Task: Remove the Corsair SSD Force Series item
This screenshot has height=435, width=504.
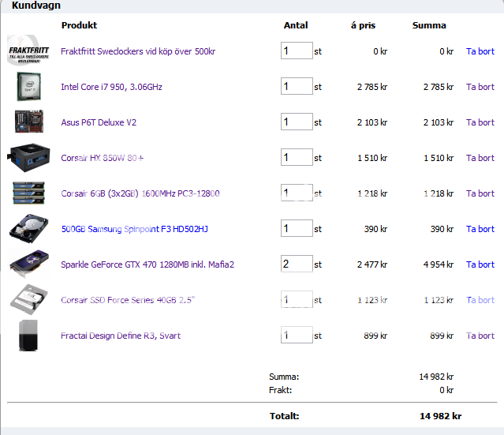Action: (480, 300)
